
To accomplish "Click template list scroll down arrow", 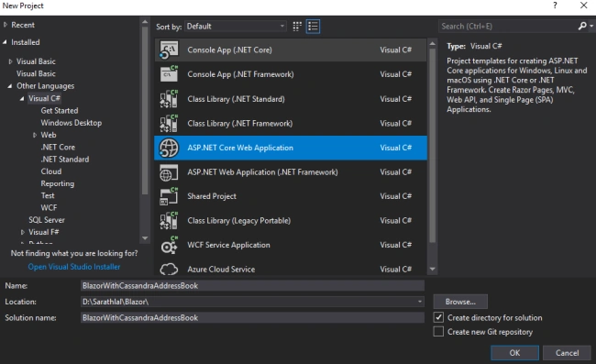I will (432, 269).
